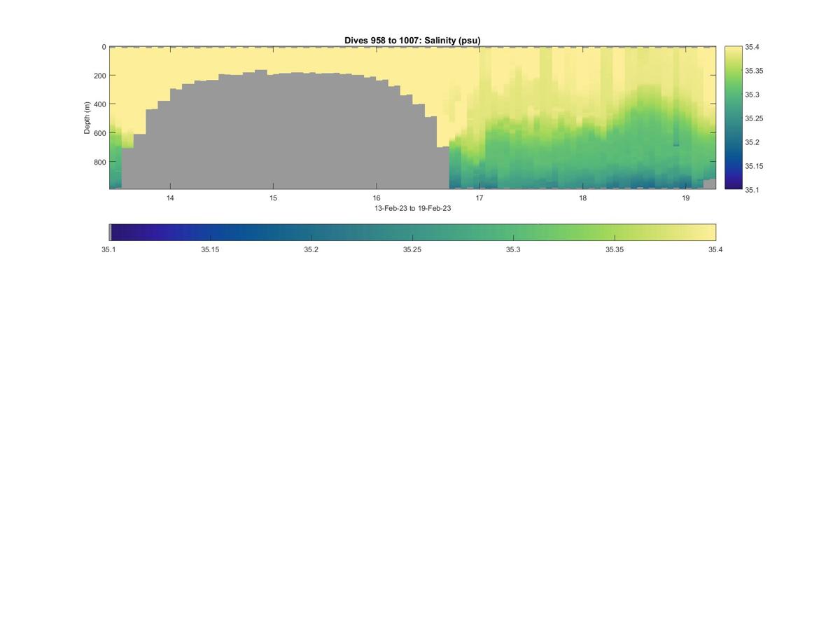Click horizontal colorbar label 35.25
840x620 pixels.
[x=412, y=249]
